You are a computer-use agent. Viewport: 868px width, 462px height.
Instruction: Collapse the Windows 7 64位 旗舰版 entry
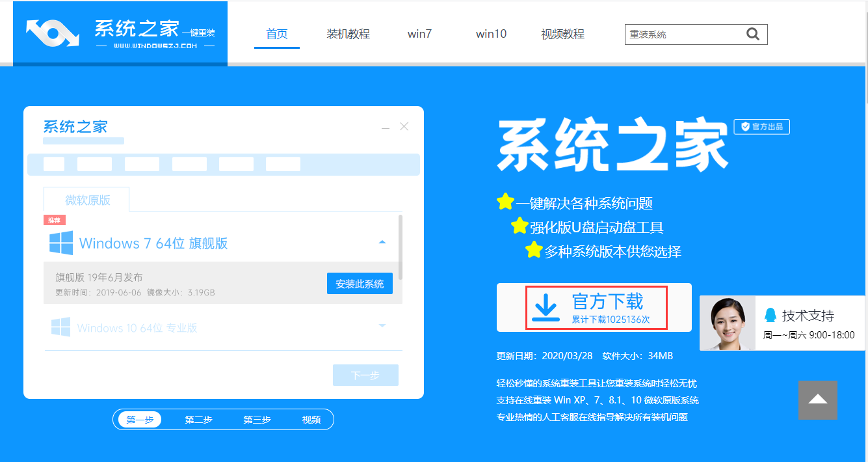click(x=382, y=242)
